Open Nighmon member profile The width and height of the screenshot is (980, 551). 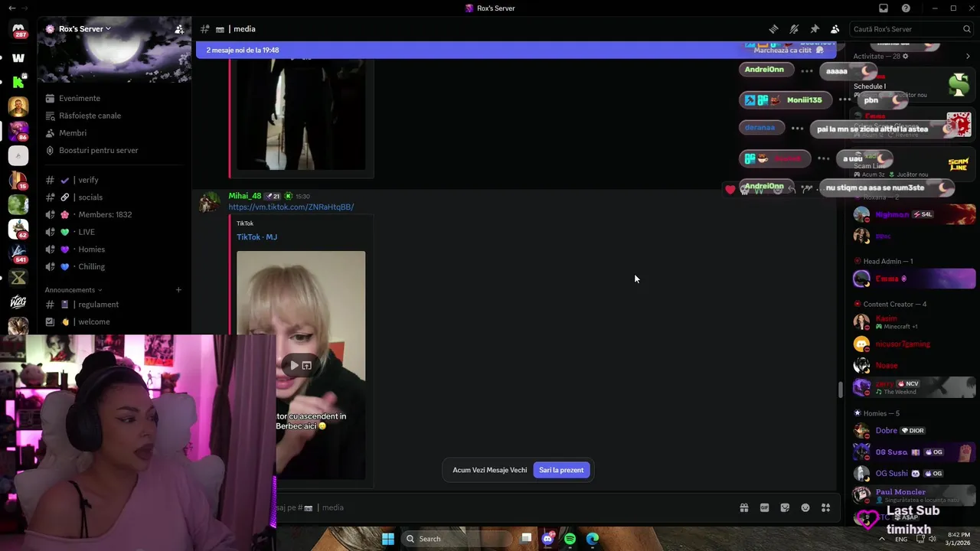pyautogui.click(x=914, y=214)
